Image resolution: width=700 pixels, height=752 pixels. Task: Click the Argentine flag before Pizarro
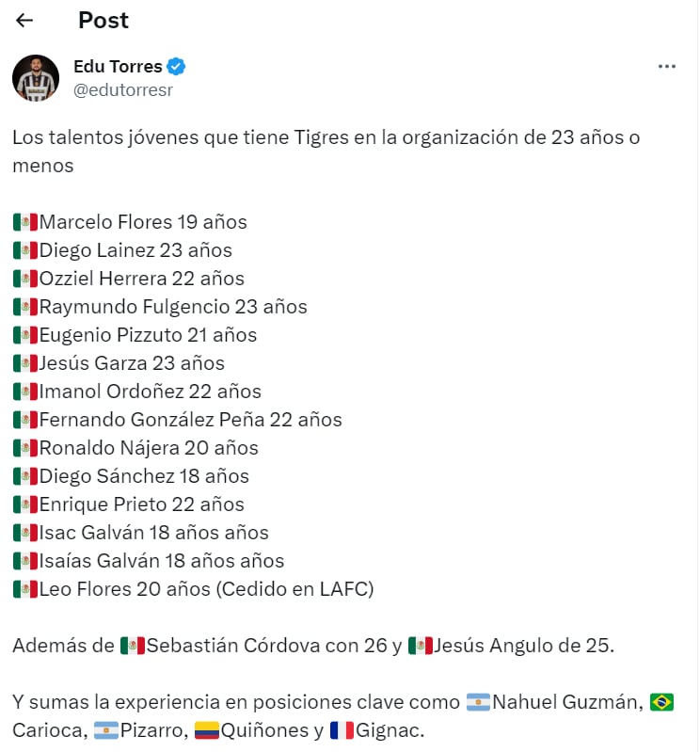pos(106,730)
